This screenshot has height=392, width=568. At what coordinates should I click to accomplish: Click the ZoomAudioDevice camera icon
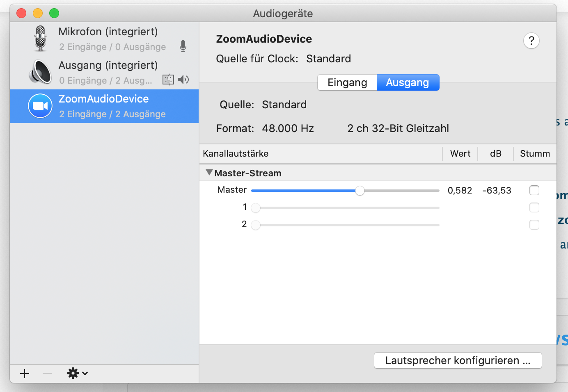(x=40, y=106)
